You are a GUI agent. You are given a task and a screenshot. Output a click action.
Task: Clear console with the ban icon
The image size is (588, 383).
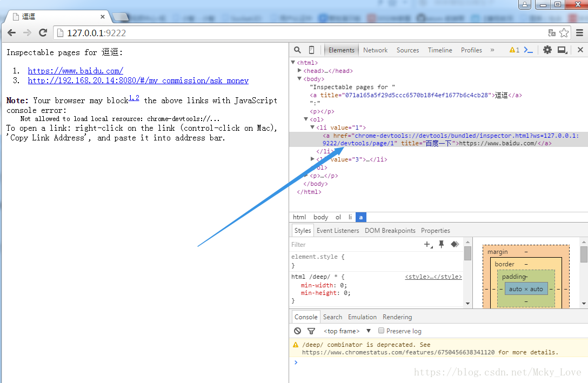pyautogui.click(x=297, y=331)
